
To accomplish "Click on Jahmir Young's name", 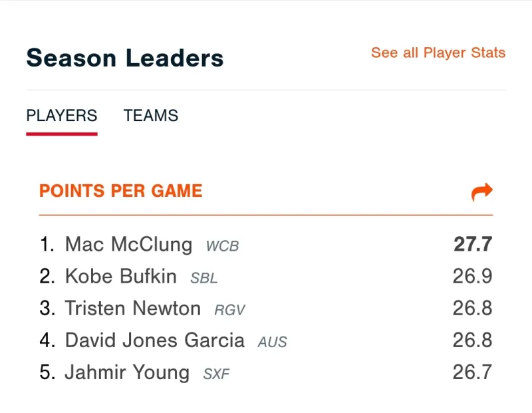I will [126, 372].
